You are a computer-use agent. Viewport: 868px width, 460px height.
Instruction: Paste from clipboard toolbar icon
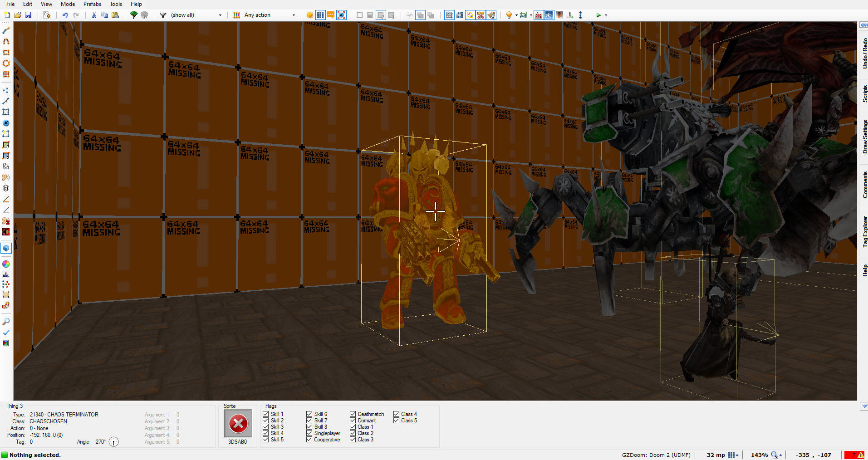pos(115,15)
